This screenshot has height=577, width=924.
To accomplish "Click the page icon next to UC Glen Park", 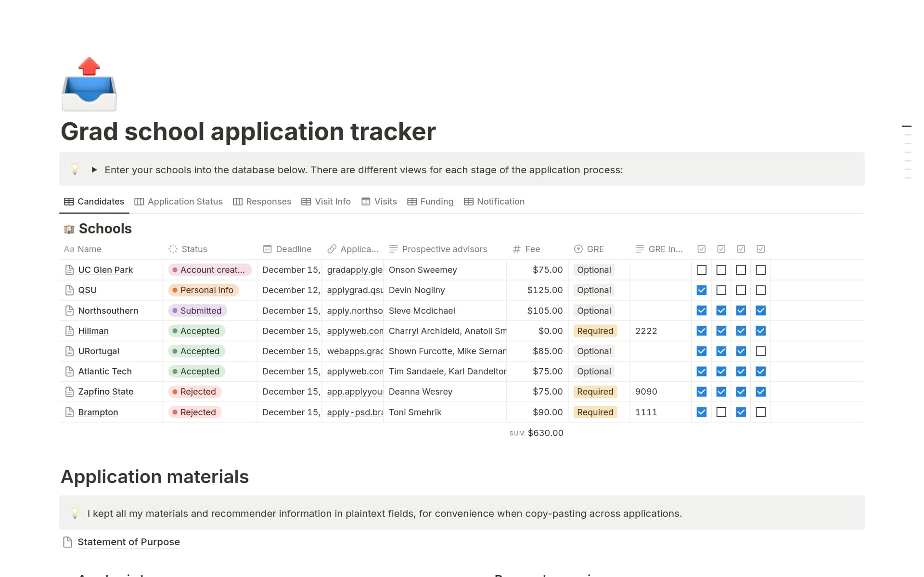I will click(68, 269).
